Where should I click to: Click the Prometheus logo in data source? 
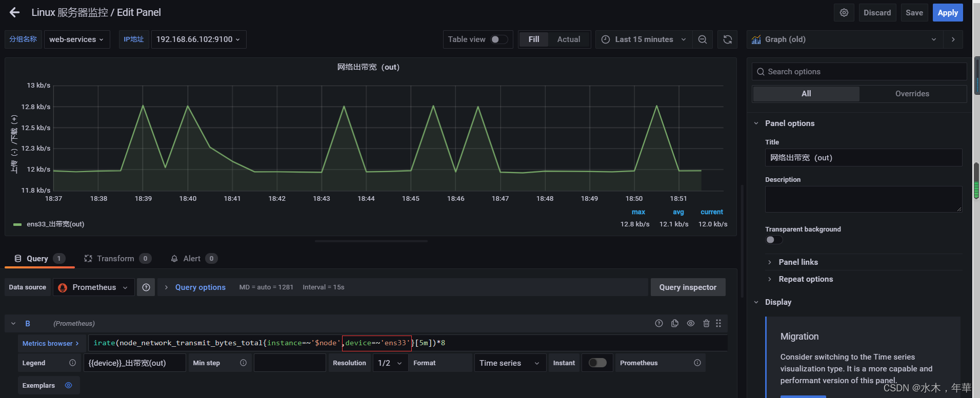[63, 287]
